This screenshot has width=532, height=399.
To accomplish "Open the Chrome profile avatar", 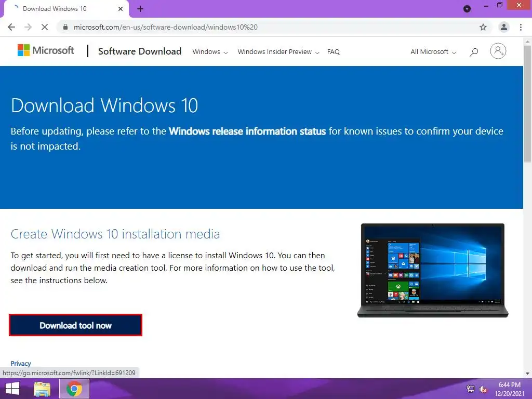I will click(504, 27).
